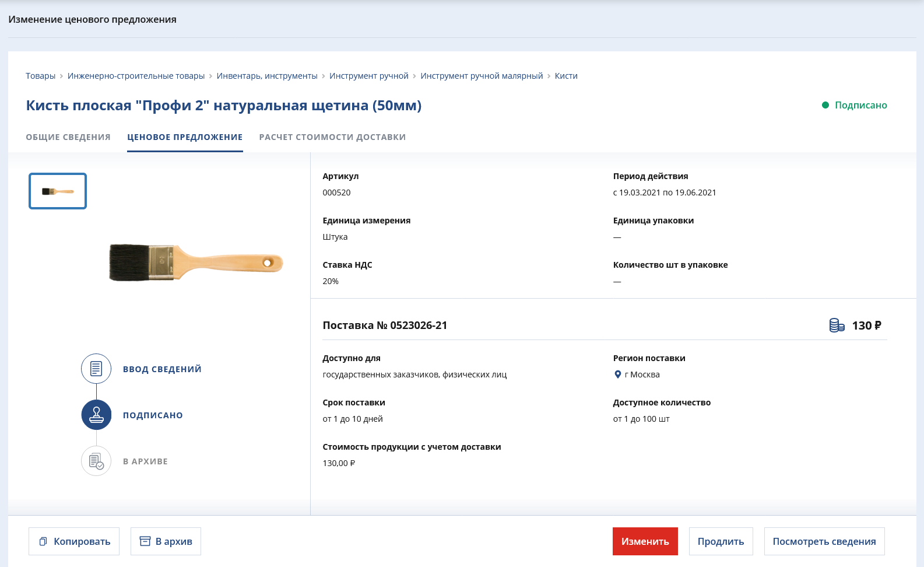Click the Продлить button

coord(721,541)
